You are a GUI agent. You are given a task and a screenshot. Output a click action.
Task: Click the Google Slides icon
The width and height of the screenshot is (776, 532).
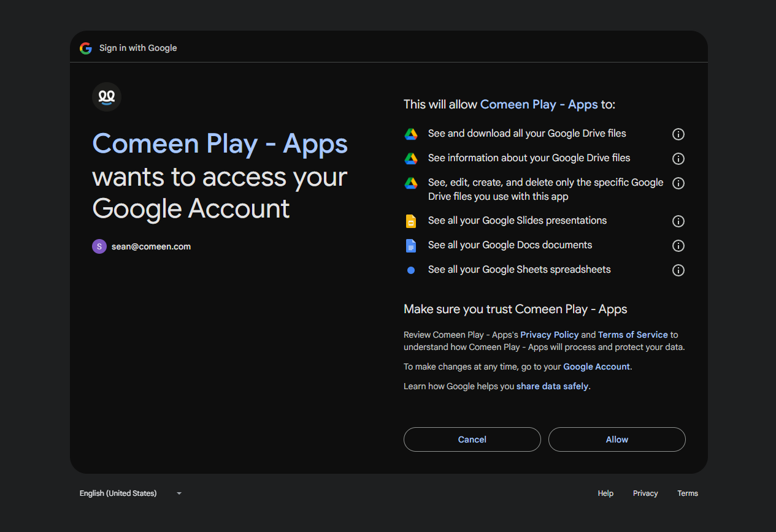(411, 221)
